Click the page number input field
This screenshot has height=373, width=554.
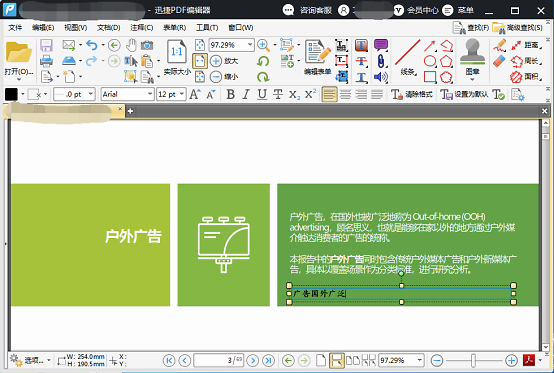(219, 360)
